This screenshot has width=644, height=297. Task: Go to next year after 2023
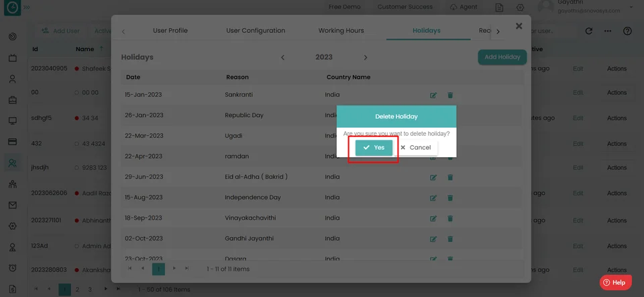coord(366,58)
